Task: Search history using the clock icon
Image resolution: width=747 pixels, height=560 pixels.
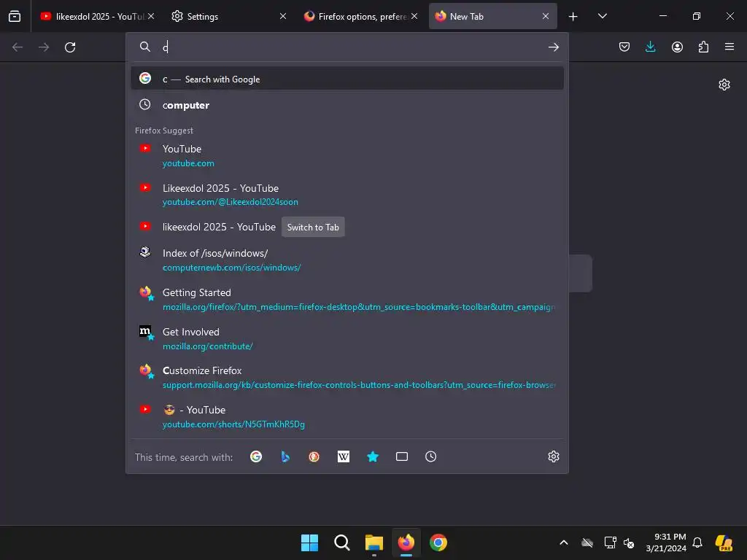Action: [430, 456]
